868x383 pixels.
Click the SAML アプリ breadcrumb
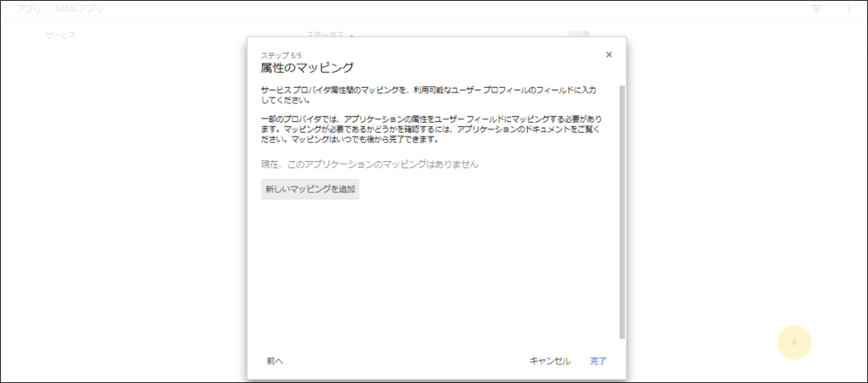(79, 8)
